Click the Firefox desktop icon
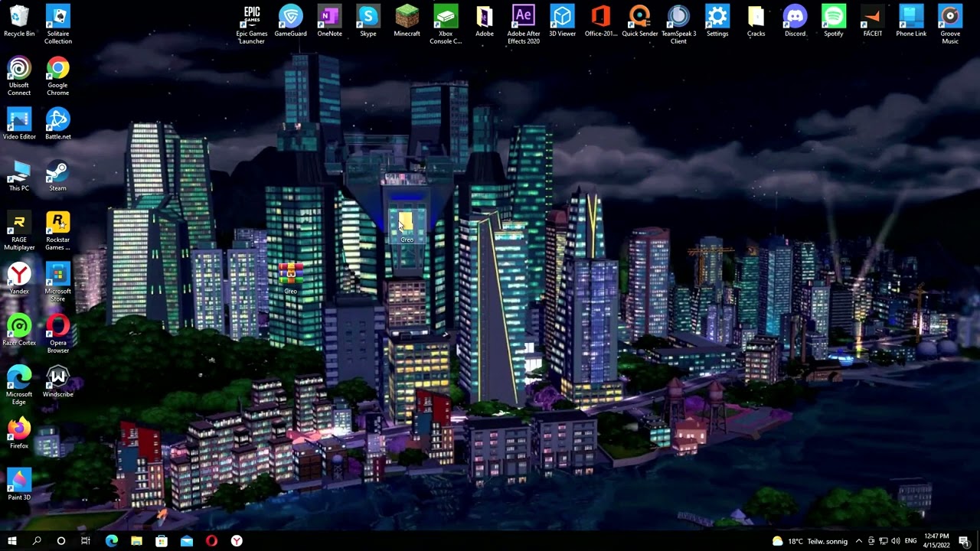This screenshot has width=980, height=551. click(x=19, y=433)
